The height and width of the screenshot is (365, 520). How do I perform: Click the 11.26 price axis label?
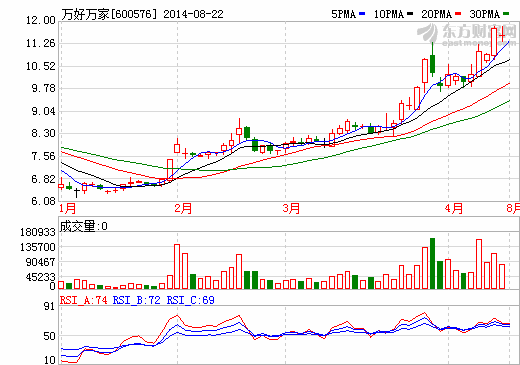[41, 43]
